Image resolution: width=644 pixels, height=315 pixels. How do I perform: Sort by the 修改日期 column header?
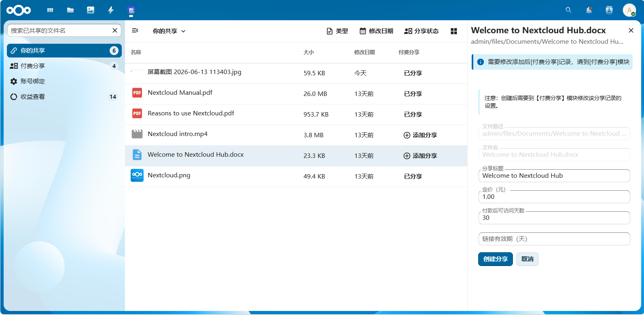(364, 52)
